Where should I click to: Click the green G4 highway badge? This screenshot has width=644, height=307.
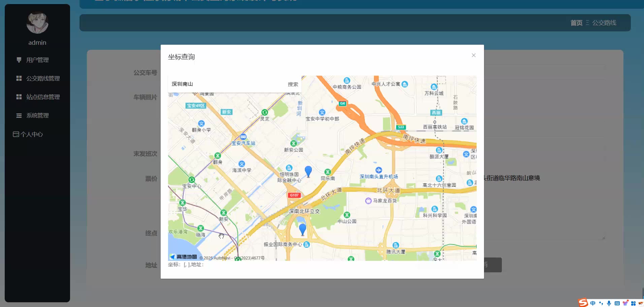click(342, 103)
